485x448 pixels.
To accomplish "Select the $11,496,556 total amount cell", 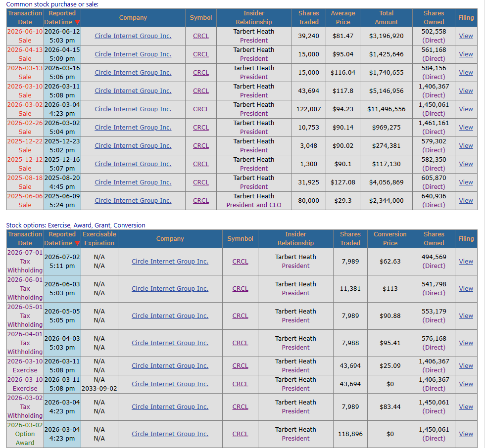I will point(387,109).
